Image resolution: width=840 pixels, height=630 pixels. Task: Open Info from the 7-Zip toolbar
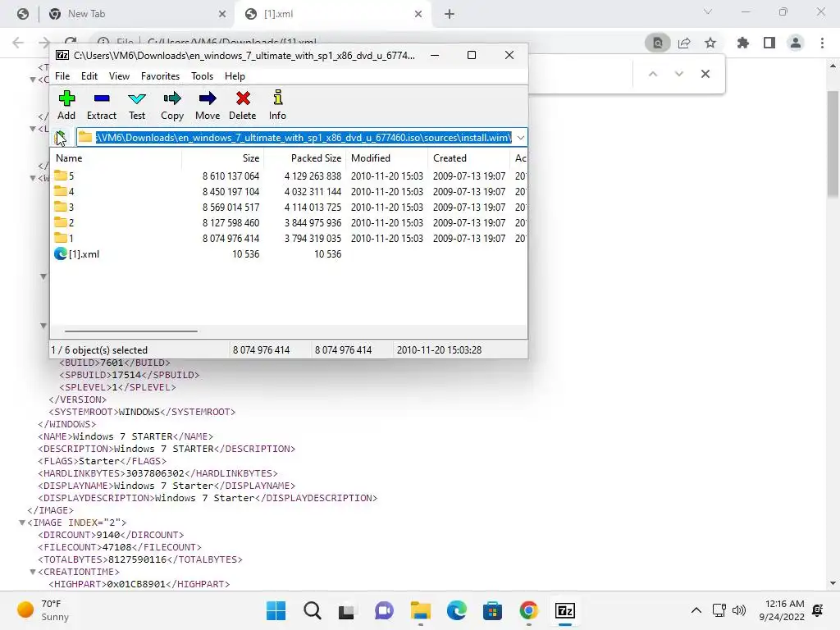277,98
